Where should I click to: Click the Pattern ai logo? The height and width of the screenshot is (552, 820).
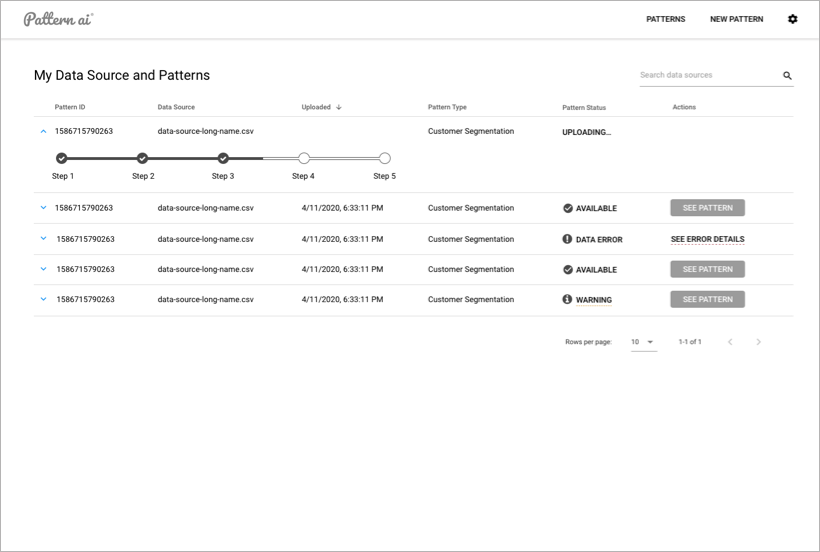pos(58,19)
